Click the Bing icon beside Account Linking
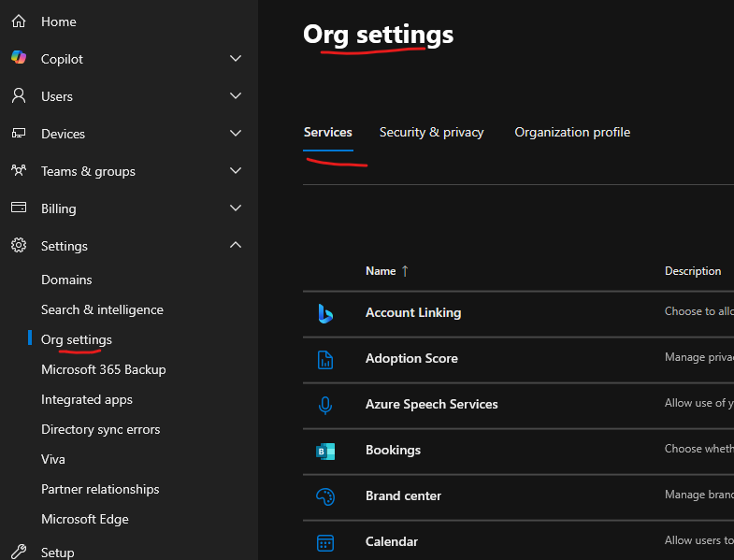734x560 pixels. pyautogui.click(x=325, y=313)
